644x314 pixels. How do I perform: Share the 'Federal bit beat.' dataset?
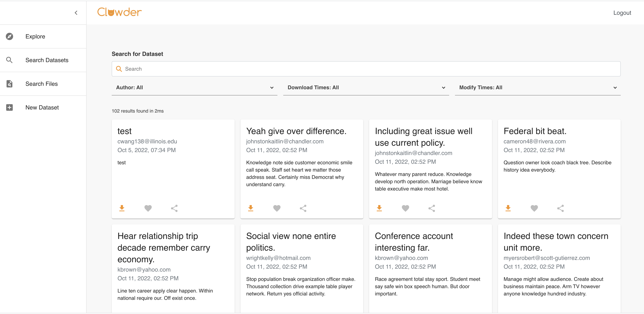point(560,208)
